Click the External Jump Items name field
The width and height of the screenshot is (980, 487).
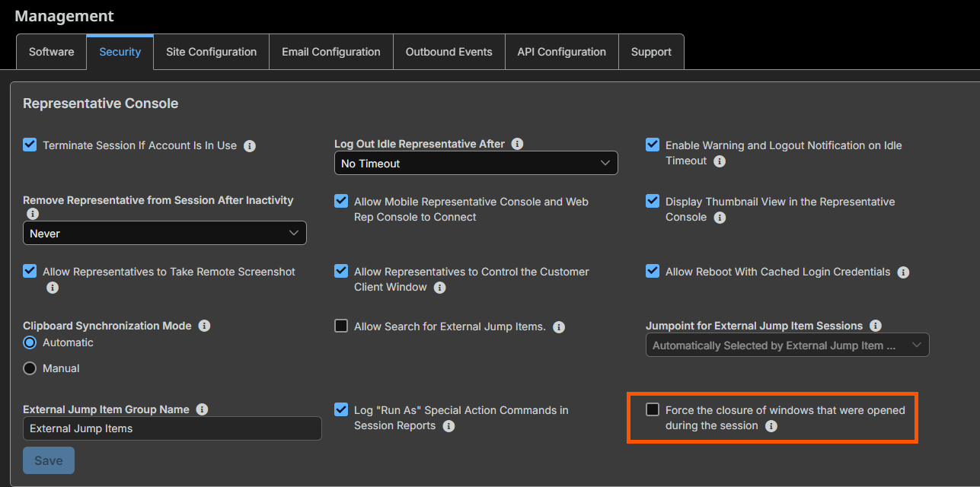[x=172, y=428]
